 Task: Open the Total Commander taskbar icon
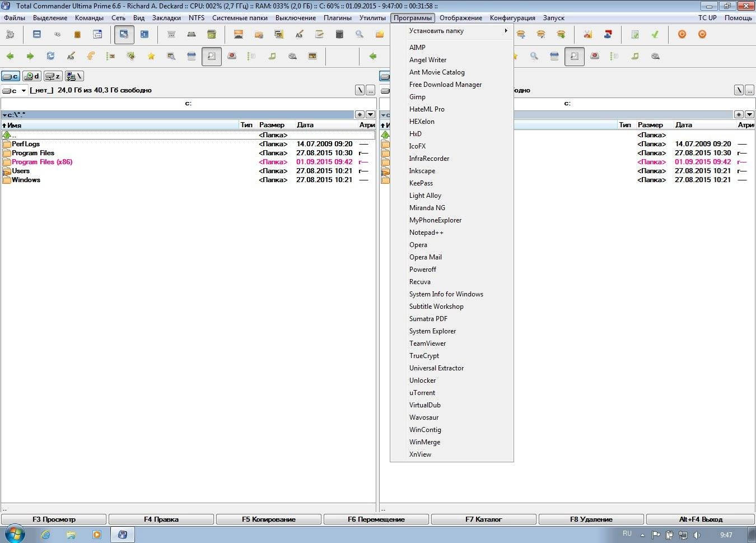pos(123,535)
